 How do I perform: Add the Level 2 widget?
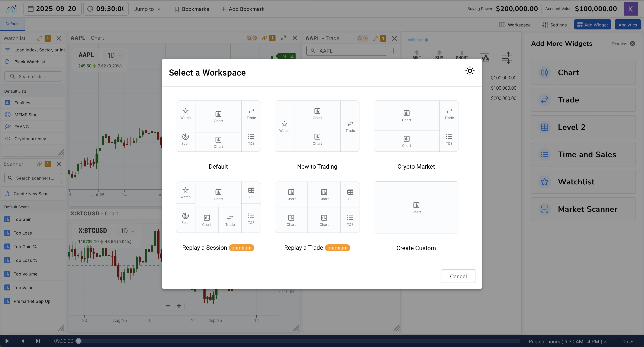tap(583, 127)
